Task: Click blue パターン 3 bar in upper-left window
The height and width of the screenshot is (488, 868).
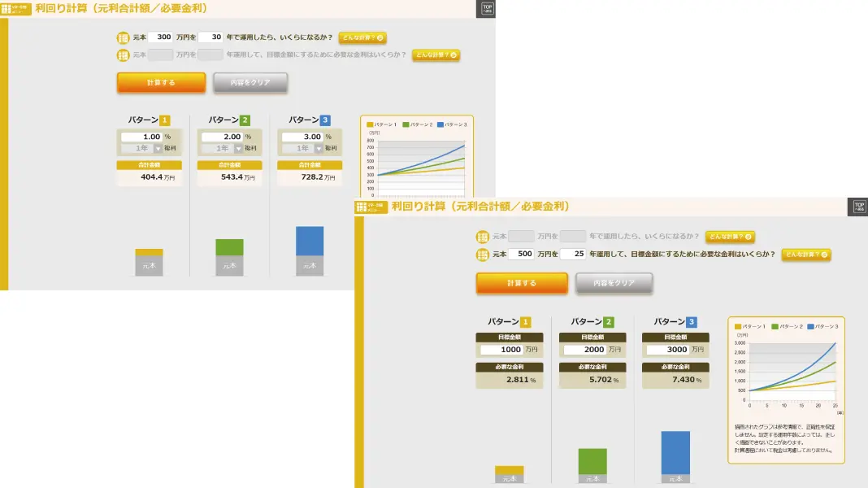Action: coord(310,241)
